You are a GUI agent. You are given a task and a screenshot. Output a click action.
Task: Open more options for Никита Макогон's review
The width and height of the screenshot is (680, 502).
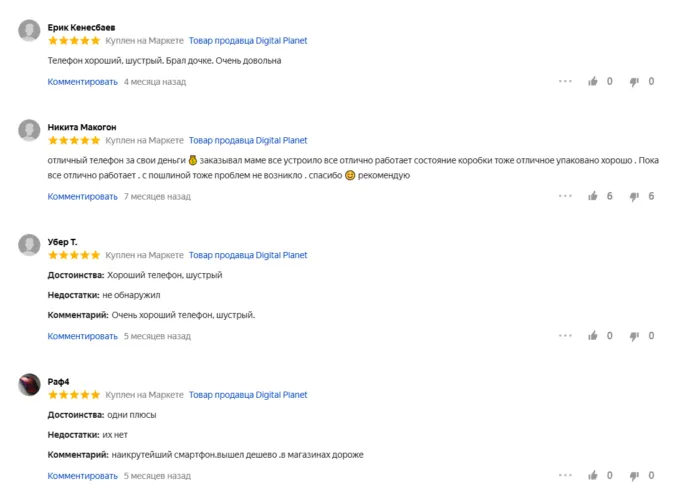pyautogui.click(x=565, y=196)
